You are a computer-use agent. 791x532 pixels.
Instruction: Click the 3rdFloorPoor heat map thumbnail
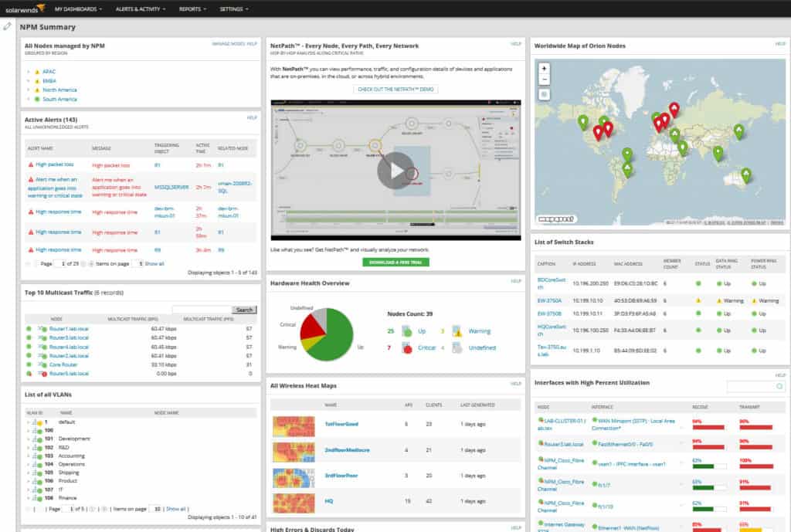coord(294,477)
